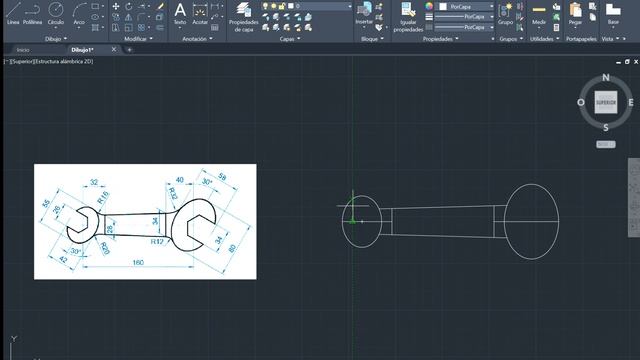The width and height of the screenshot is (640, 360).
Task: Choose the Mirror tool in Modificar
Action: coord(129,17)
